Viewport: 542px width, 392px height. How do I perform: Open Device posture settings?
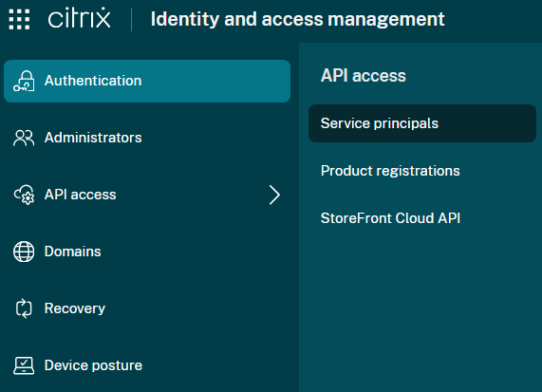[93, 365]
